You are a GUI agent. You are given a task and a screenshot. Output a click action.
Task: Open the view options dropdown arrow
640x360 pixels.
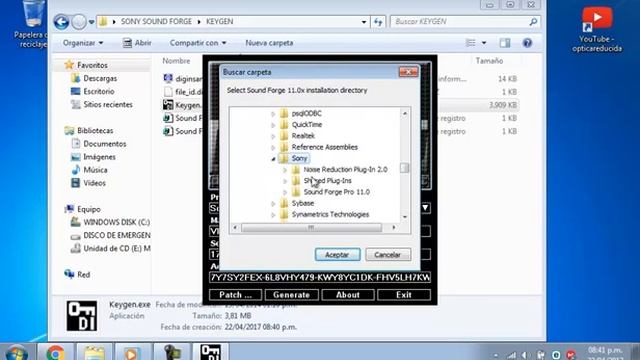484,43
